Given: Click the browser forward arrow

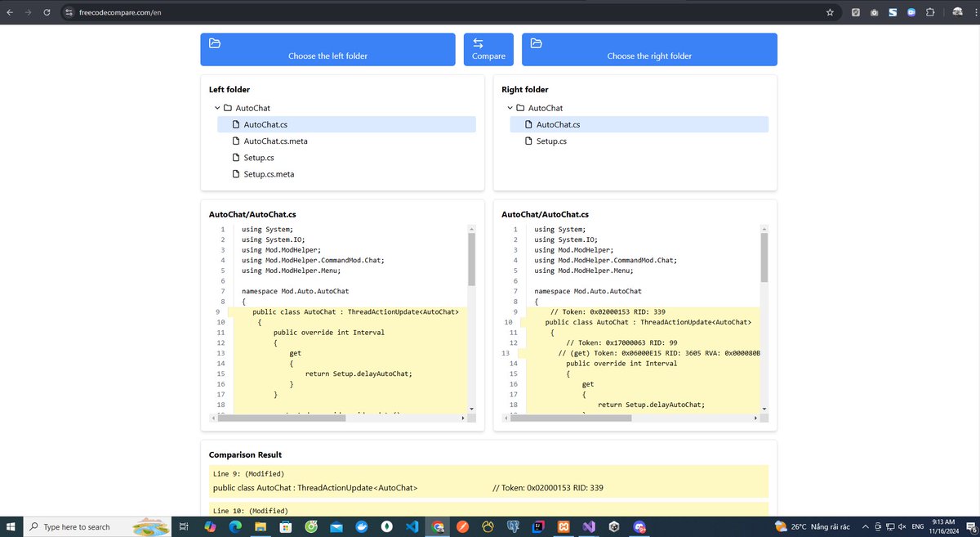Looking at the screenshot, I should (29, 13).
